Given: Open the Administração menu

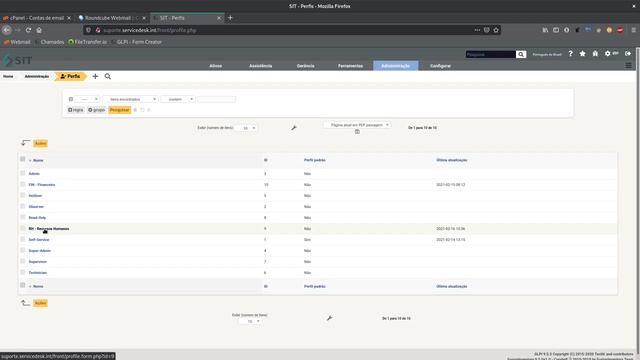Looking at the screenshot, I should (396, 66).
